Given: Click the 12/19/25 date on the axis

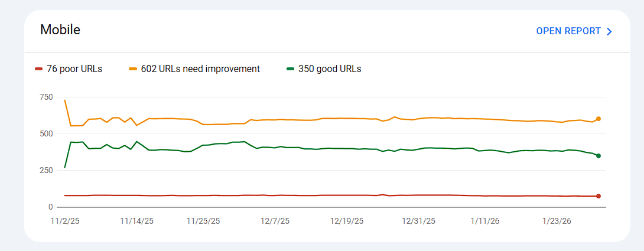Looking at the screenshot, I should click(347, 221).
